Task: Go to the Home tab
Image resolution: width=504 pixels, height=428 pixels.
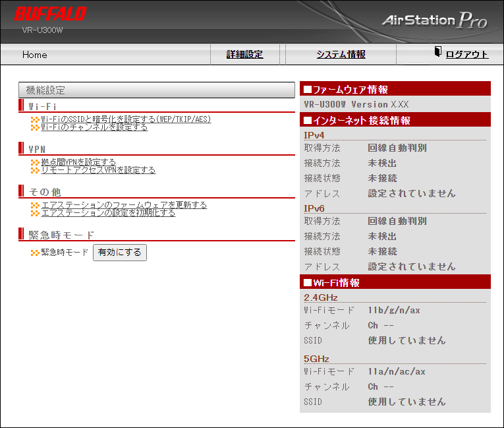Action: (35, 55)
